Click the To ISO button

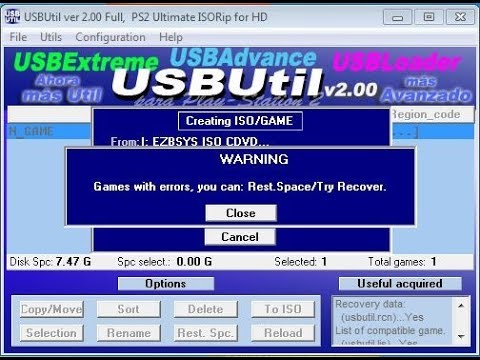(x=283, y=309)
